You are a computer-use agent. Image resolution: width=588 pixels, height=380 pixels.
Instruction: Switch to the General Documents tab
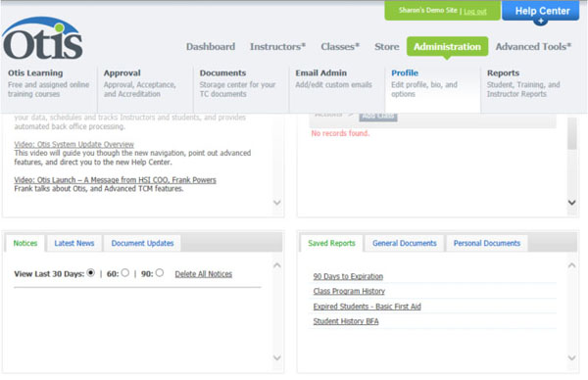pos(404,243)
